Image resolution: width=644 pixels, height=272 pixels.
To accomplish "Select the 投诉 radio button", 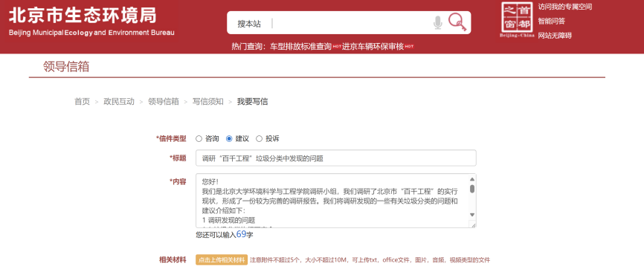I will (259, 139).
